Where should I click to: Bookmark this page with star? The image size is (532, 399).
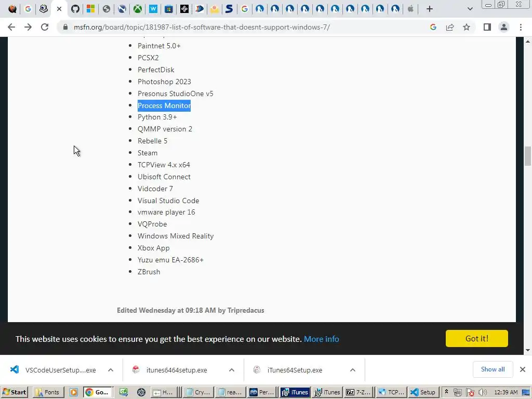click(x=467, y=27)
